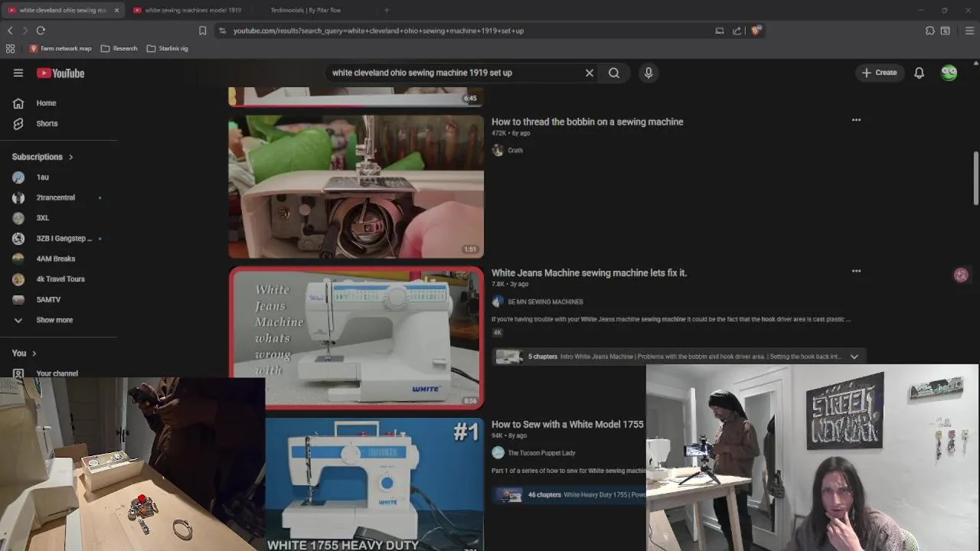Click The Tucson Puppet Lady avatar
This screenshot has width=980, height=551.
498,453
